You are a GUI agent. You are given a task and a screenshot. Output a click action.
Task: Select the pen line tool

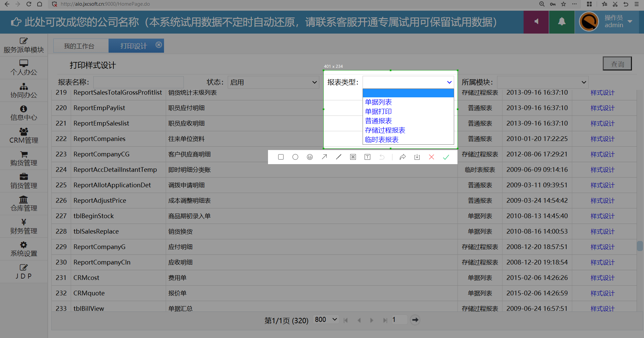pos(339,157)
